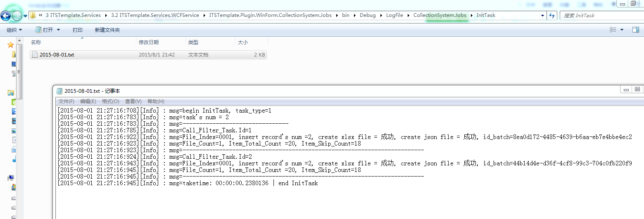
Task: Click the change view layout icon
Action: (x=613, y=30)
